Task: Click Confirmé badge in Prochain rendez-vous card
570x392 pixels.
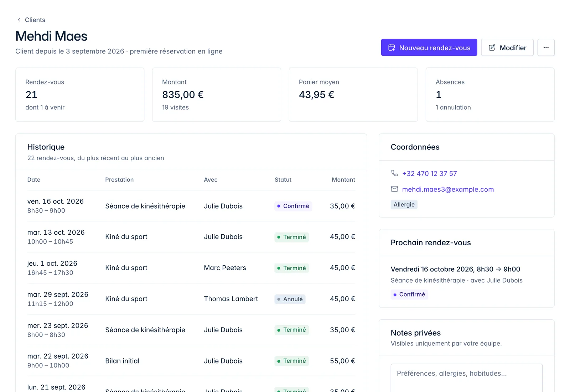Action: click(409, 294)
